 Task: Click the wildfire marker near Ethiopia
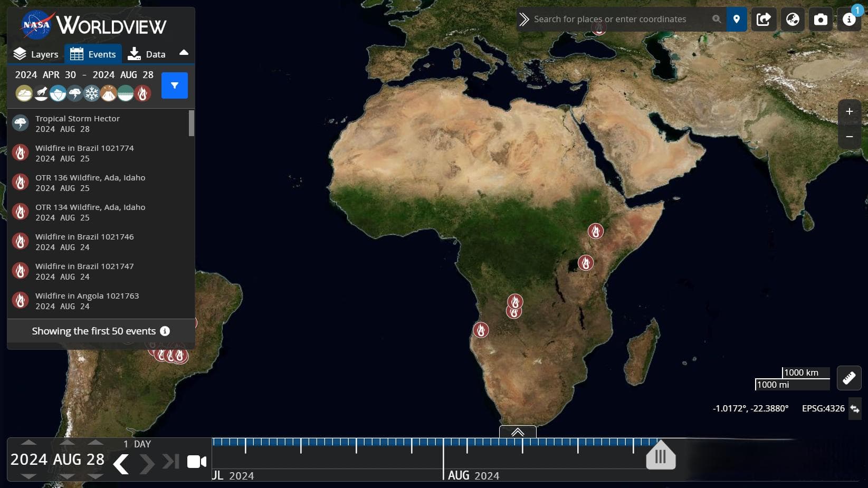point(596,231)
